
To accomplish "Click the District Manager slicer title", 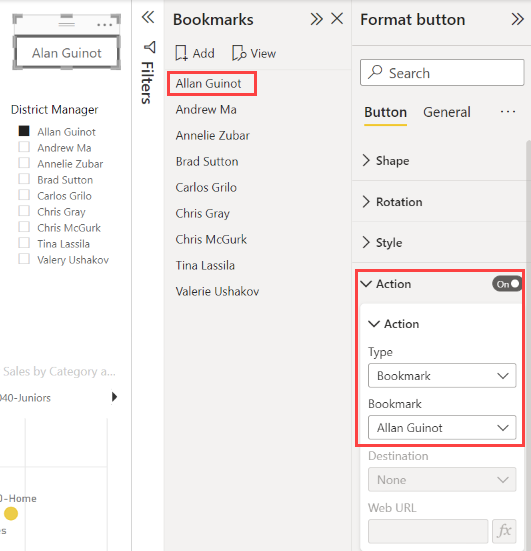I will pos(54,110).
